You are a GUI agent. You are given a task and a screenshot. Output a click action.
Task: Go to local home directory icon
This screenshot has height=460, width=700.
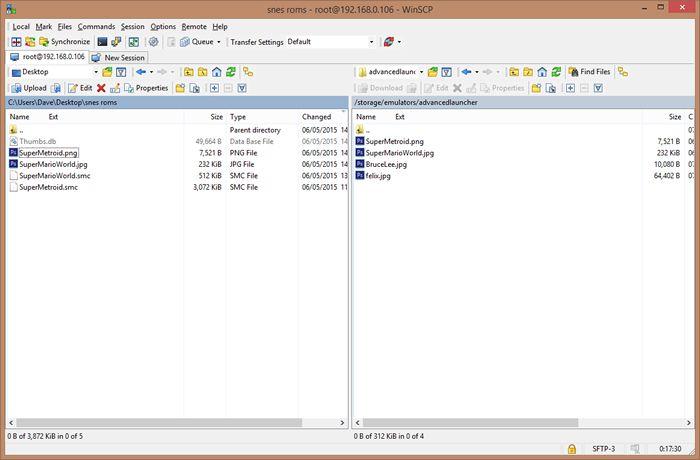(217, 72)
